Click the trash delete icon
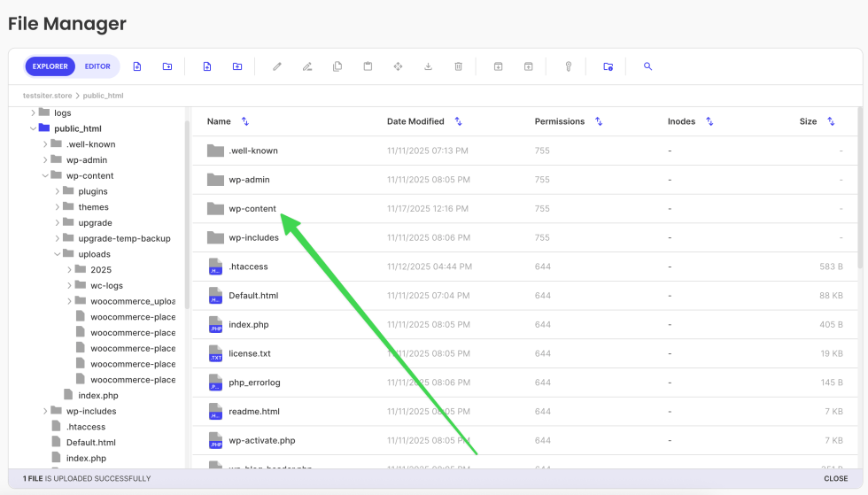The width and height of the screenshot is (868, 495). pyautogui.click(x=458, y=66)
